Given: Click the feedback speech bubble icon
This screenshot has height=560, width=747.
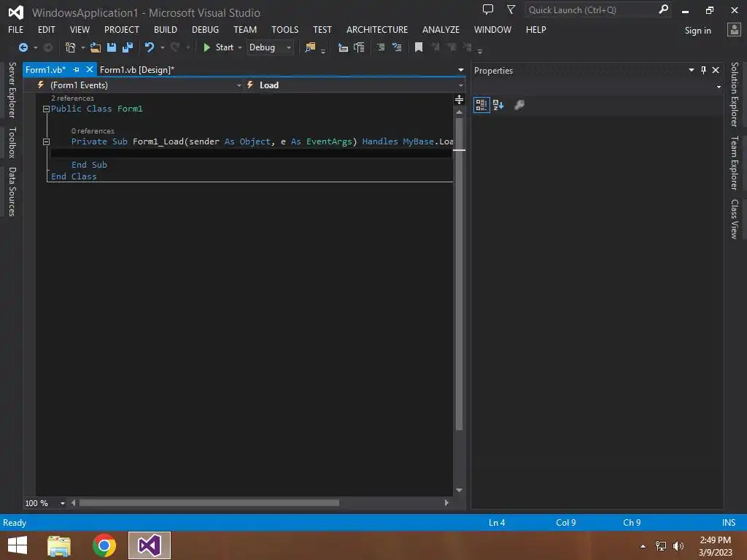Looking at the screenshot, I should (x=488, y=9).
